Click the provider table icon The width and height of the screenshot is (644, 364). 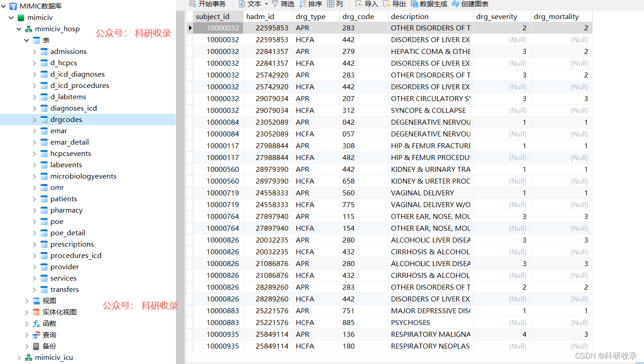coord(44,267)
